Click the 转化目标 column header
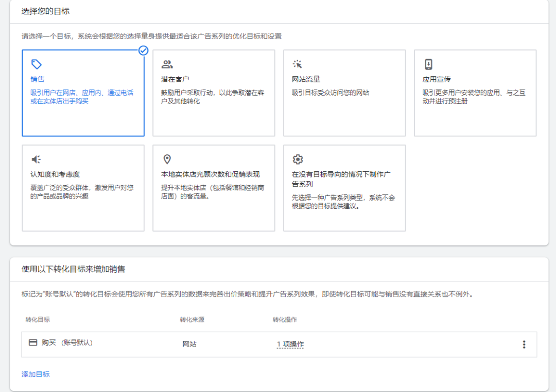Image resolution: width=556 pixels, height=392 pixels. click(x=38, y=319)
